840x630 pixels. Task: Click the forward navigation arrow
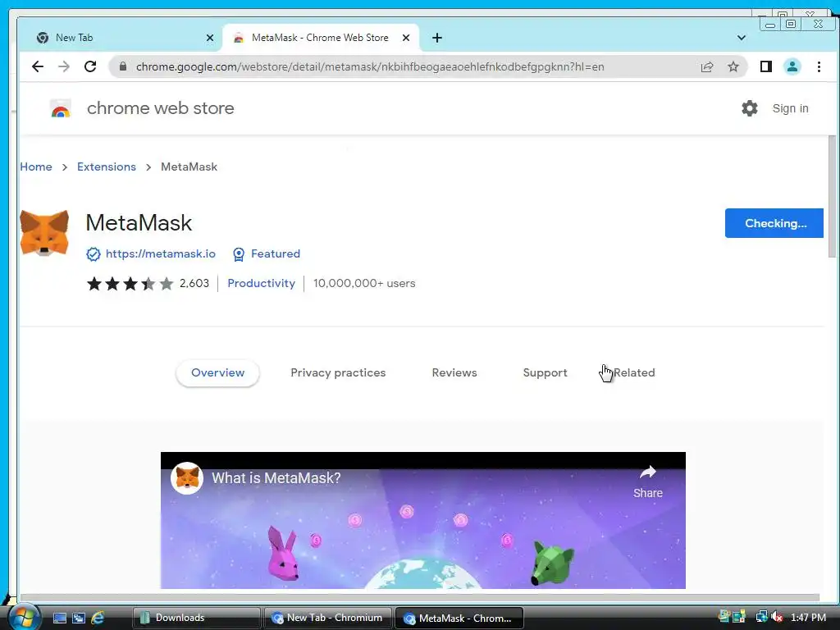[x=64, y=66]
